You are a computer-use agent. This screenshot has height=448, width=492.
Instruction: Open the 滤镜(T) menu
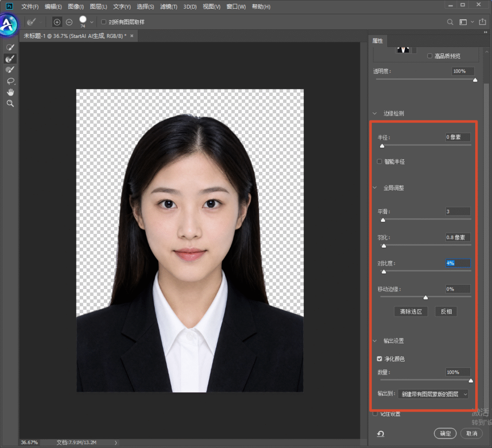point(169,7)
